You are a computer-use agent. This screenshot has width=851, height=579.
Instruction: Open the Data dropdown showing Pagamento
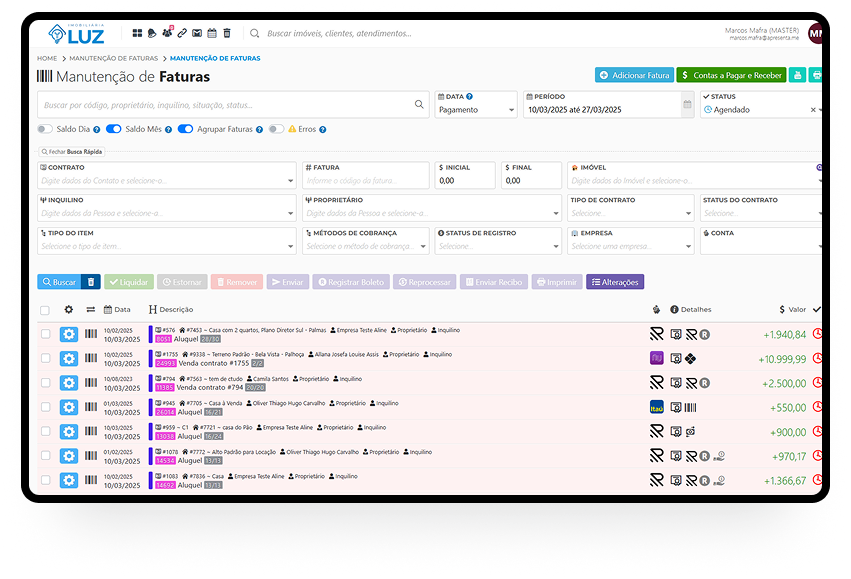[x=476, y=104]
